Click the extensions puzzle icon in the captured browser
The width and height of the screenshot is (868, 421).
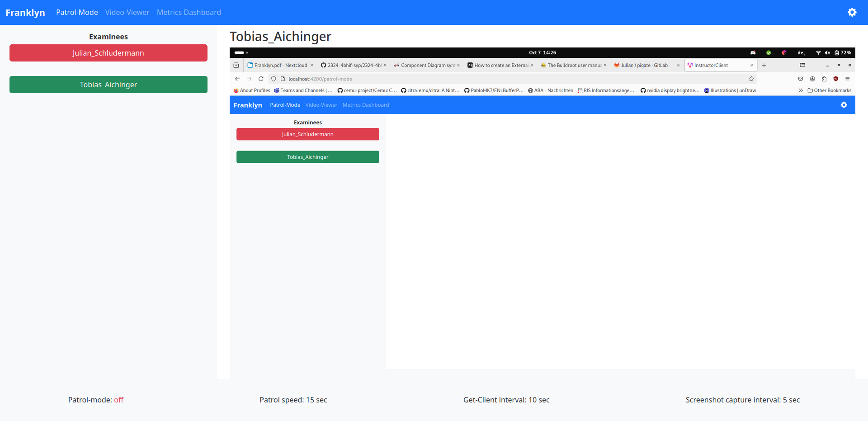[x=824, y=79]
